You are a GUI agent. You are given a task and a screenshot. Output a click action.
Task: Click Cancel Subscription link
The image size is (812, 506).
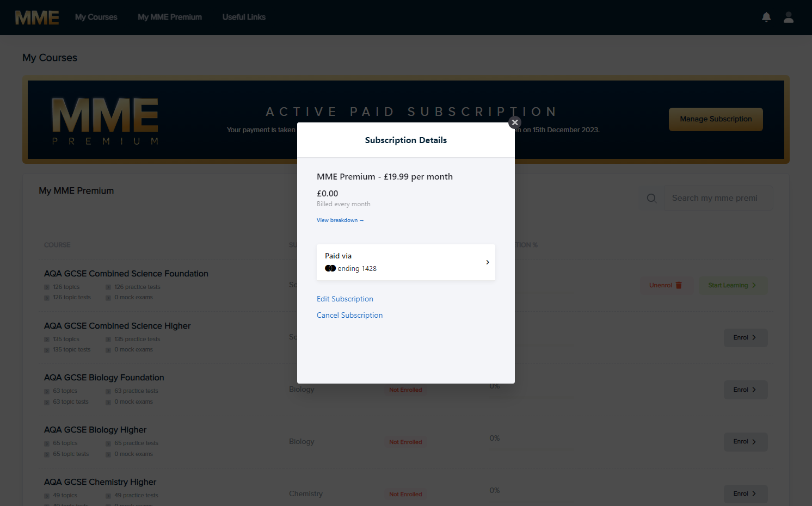coord(349,315)
